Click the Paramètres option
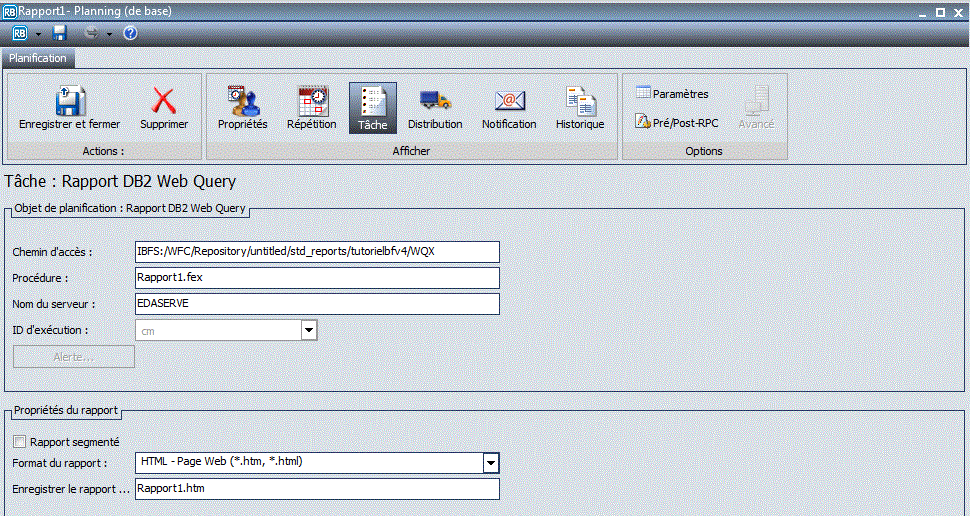Viewport: 970px width, 516px height. pyautogui.click(x=672, y=93)
